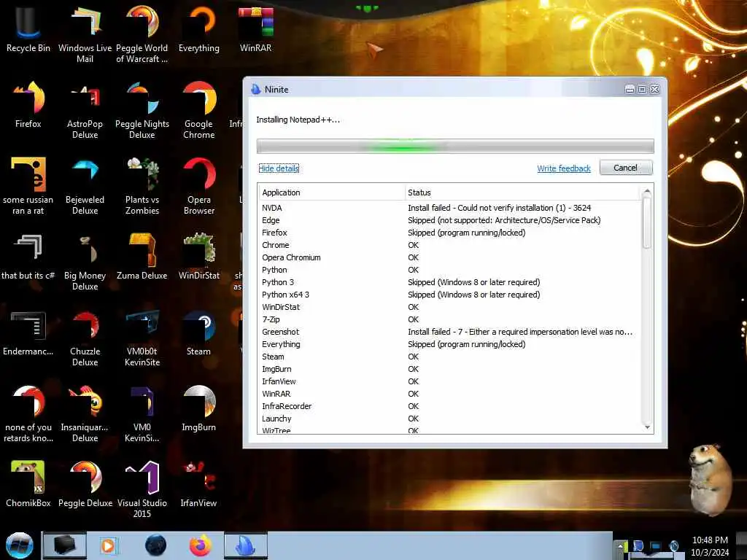This screenshot has width=747, height=560.
Task: Select AstroPop Deluxe desktop icon
Action: coord(85,110)
